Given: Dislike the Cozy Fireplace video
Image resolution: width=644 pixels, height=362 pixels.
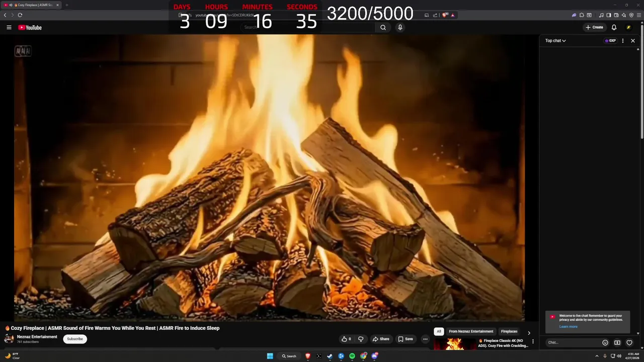Looking at the screenshot, I should (x=361, y=339).
